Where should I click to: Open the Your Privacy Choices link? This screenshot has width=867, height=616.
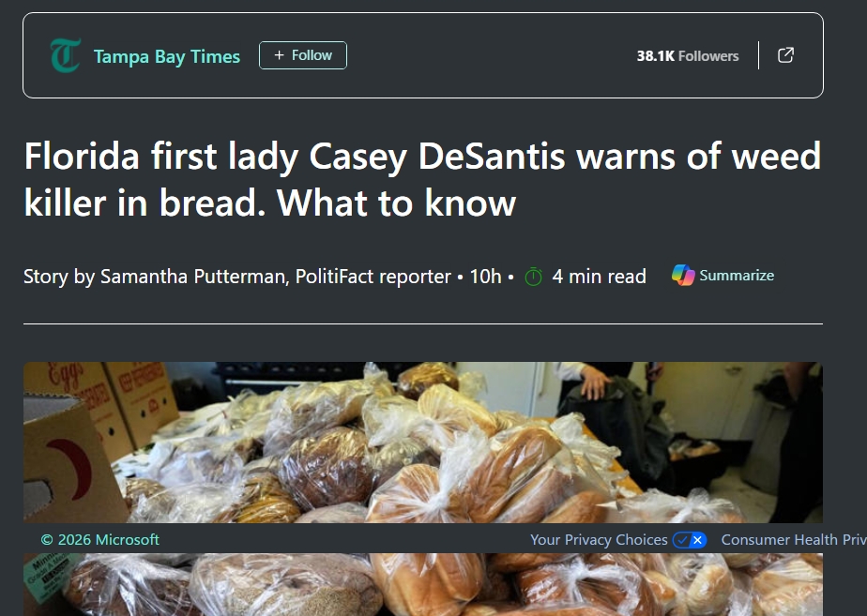tap(599, 540)
